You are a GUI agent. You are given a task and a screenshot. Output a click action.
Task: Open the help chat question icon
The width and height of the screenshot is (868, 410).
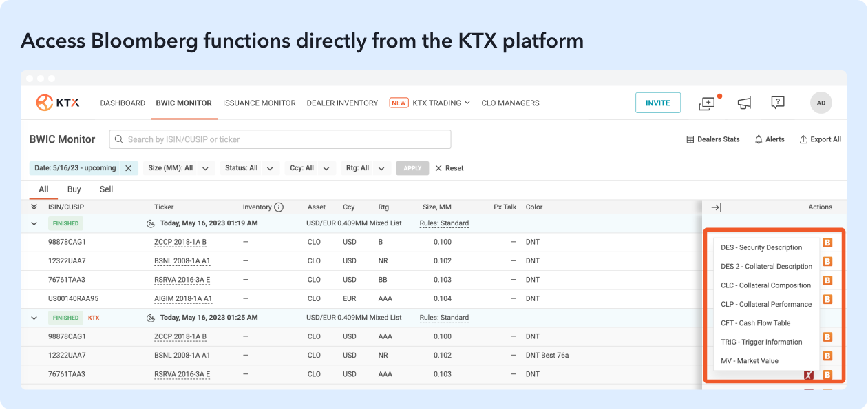[778, 103]
